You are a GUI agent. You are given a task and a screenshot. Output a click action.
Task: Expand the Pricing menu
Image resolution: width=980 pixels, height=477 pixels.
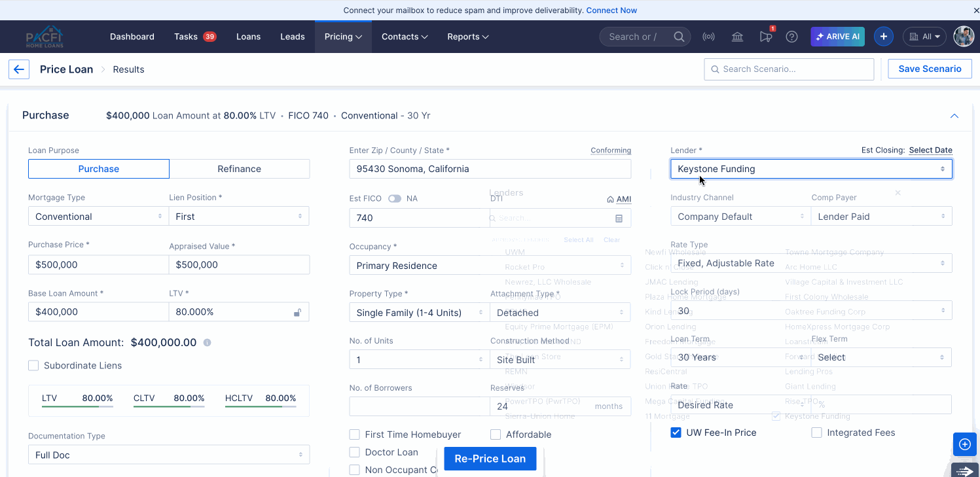pyautogui.click(x=343, y=37)
